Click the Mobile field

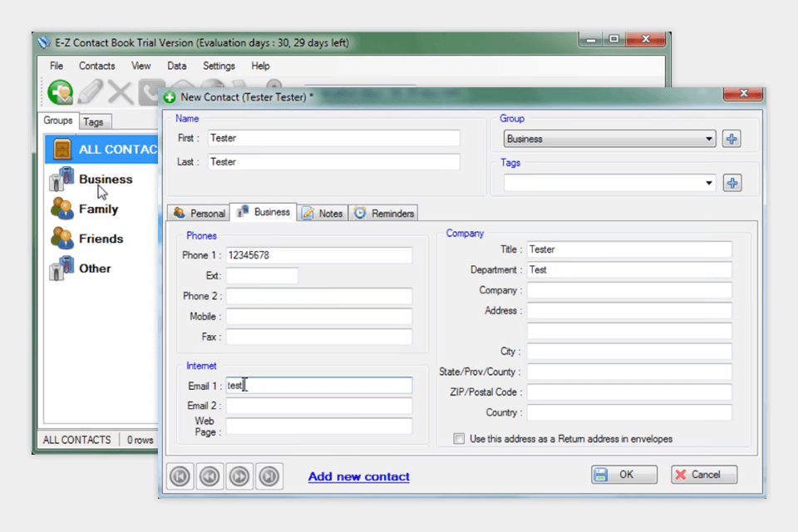point(319,316)
